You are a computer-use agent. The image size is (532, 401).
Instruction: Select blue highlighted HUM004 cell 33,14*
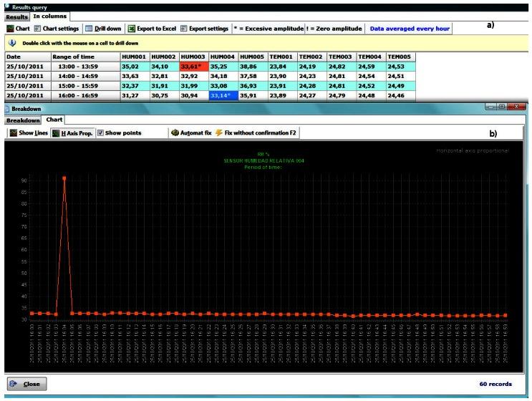point(223,95)
